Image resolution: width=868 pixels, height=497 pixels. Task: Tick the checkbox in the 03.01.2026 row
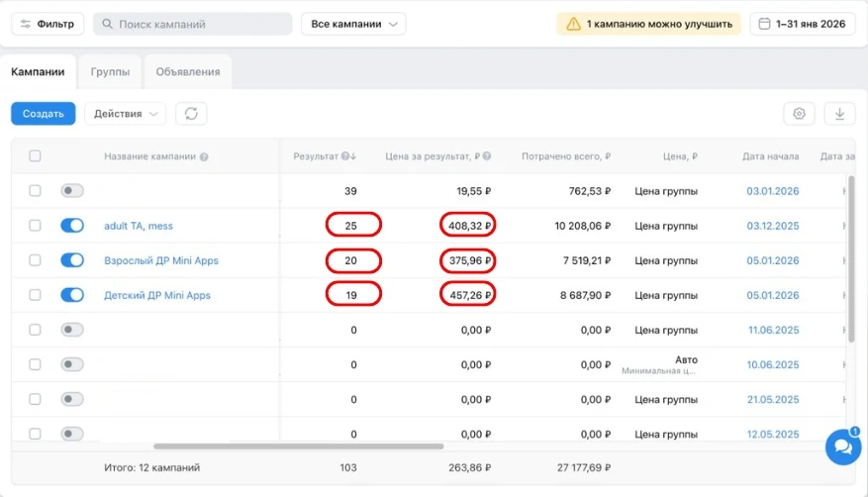tap(35, 191)
